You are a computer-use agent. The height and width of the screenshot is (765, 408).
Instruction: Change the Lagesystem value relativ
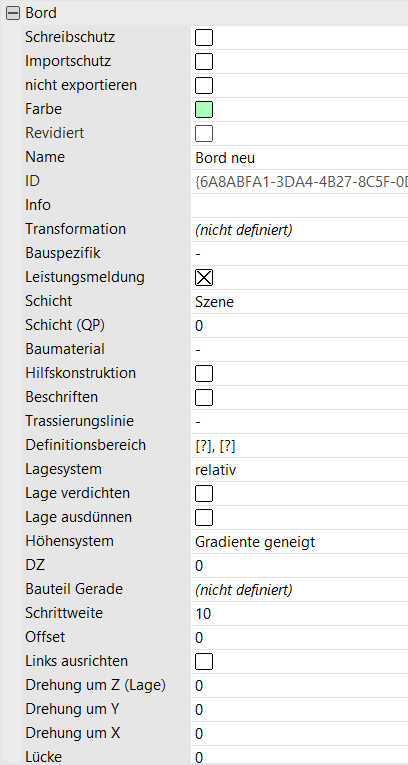tap(300, 470)
